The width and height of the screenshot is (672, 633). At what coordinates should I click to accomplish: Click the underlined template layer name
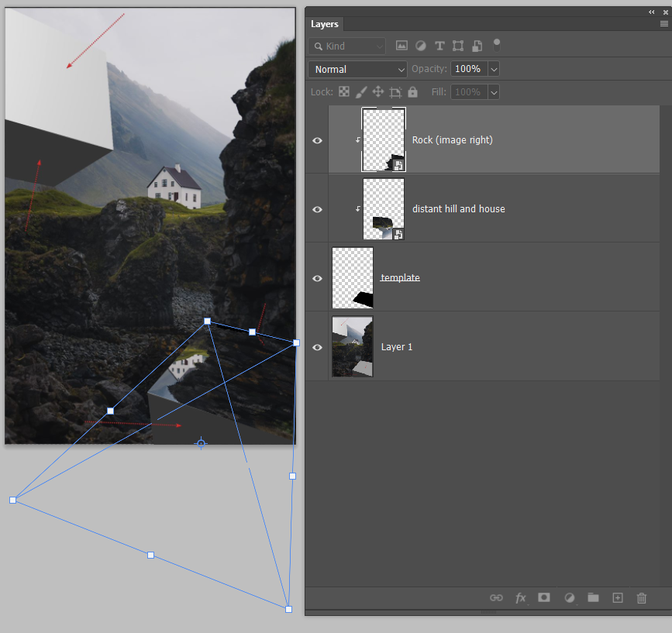pos(400,277)
